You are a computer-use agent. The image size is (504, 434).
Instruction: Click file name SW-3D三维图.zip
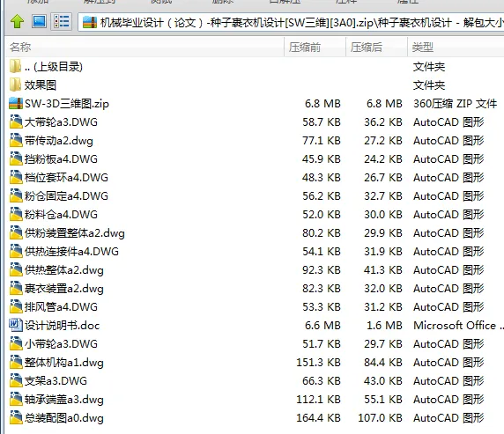click(67, 104)
